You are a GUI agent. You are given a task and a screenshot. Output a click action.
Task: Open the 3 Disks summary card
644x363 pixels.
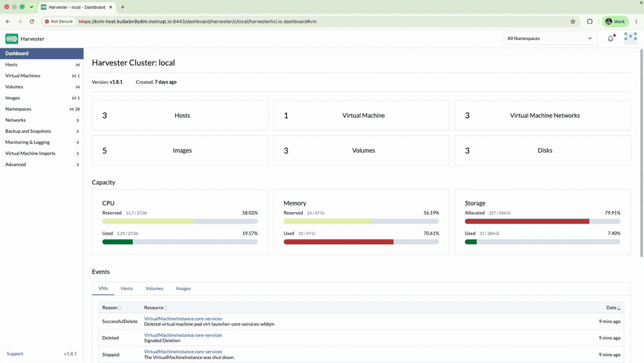point(542,150)
